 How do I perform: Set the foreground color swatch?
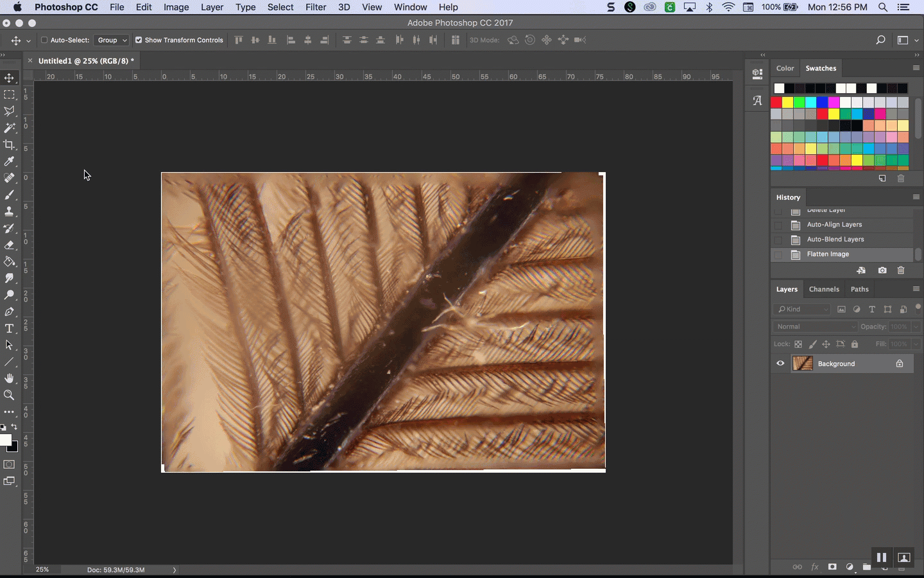click(x=5, y=440)
